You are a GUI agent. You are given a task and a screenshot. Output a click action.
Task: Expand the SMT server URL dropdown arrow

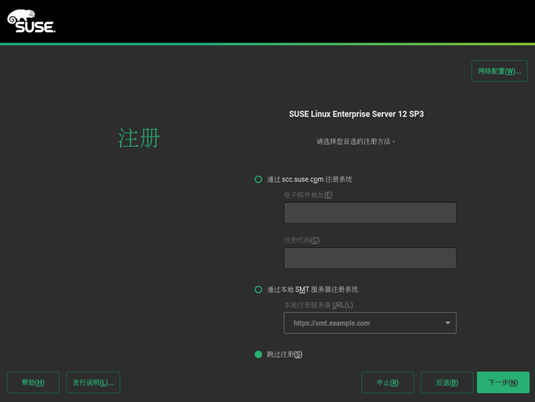pos(447,323)
